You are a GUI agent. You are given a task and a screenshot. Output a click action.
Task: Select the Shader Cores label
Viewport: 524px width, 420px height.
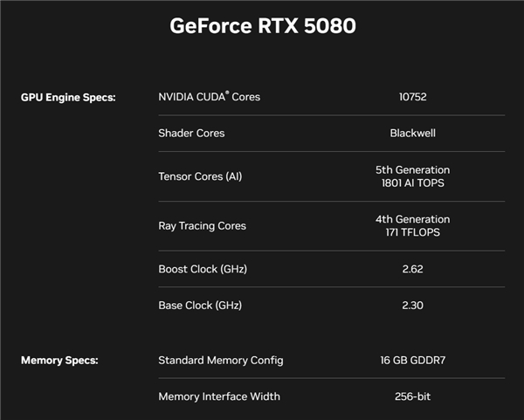point(191,133)
